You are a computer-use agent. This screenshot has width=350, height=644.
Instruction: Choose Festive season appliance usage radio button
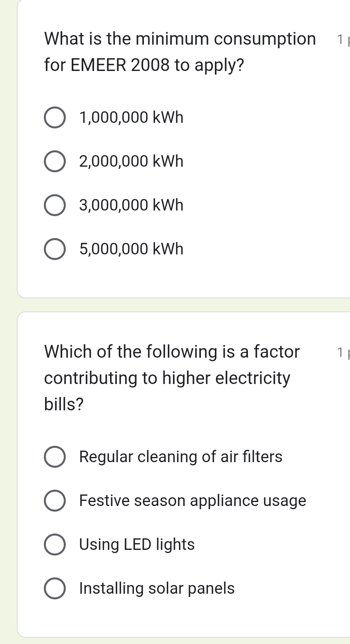pos(55,501)
